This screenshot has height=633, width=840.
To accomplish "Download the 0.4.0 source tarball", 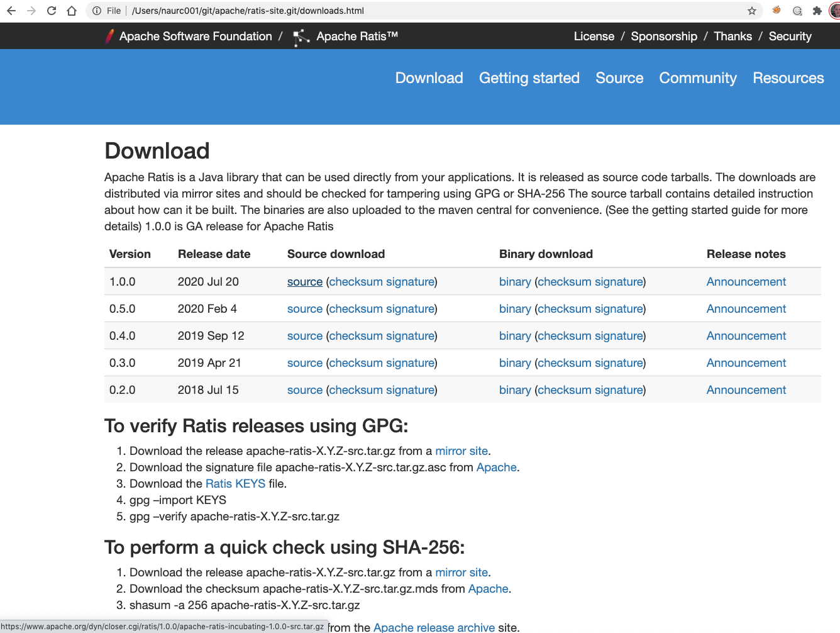I will coord(305,336).
